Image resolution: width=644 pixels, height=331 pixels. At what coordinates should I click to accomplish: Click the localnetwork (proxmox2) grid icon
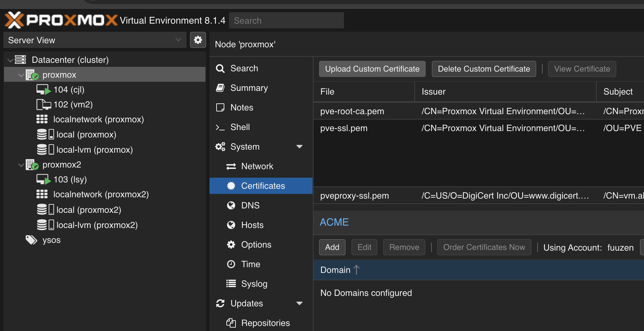[42, 194]
